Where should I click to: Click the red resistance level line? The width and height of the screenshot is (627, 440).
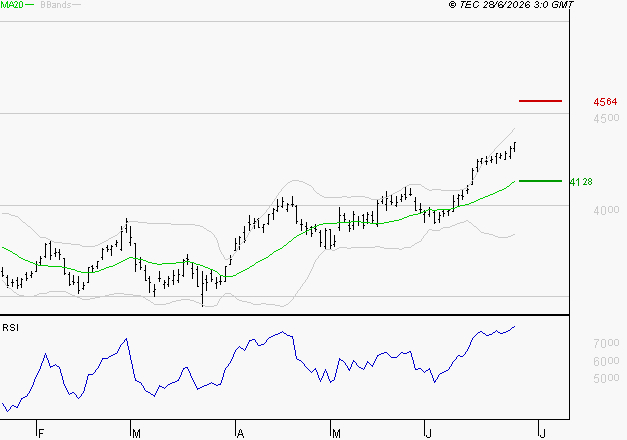(x=540, y=101)
